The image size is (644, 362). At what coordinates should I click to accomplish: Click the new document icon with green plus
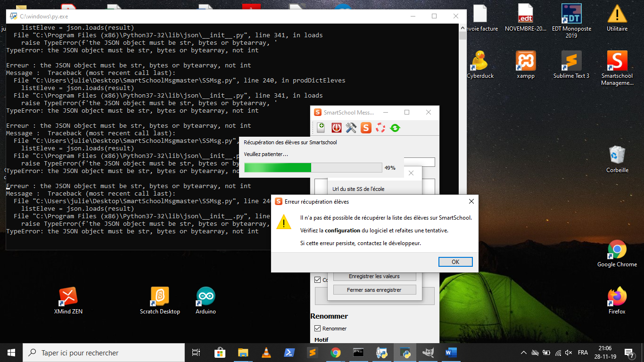(x=321, y=127)
